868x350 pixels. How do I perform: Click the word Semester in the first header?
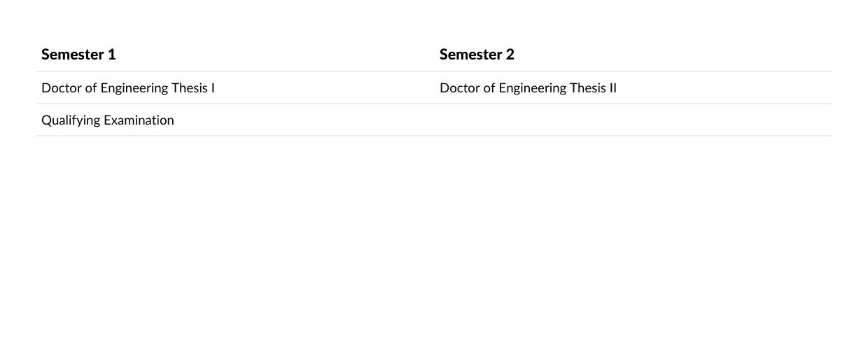tap(73, 55)
